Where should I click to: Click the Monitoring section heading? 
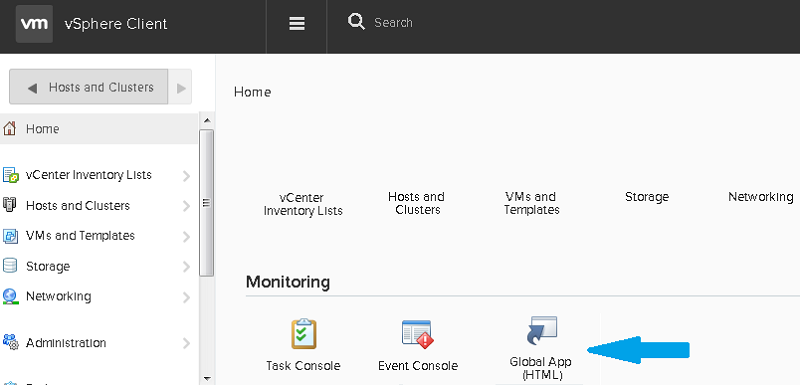tap(288, 281)
